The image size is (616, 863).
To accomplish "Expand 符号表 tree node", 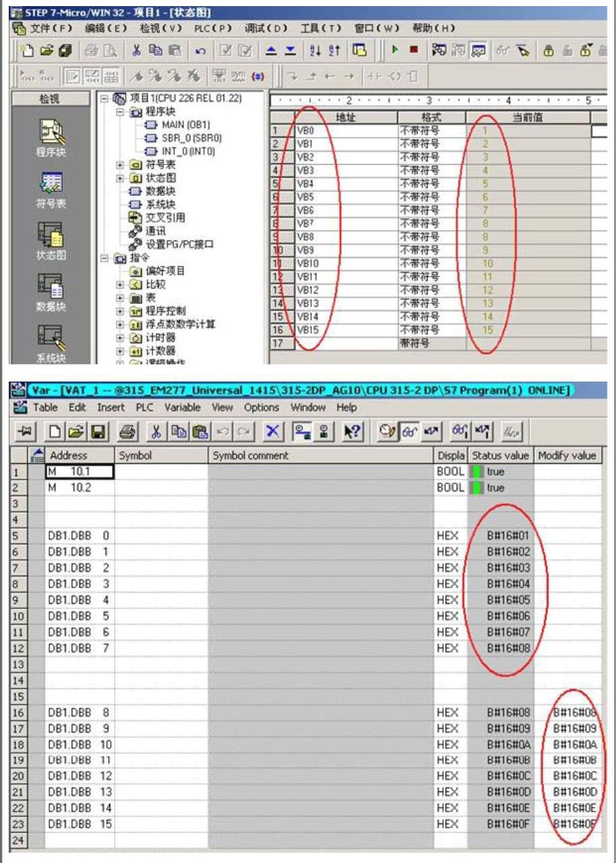I will (120, 165).
